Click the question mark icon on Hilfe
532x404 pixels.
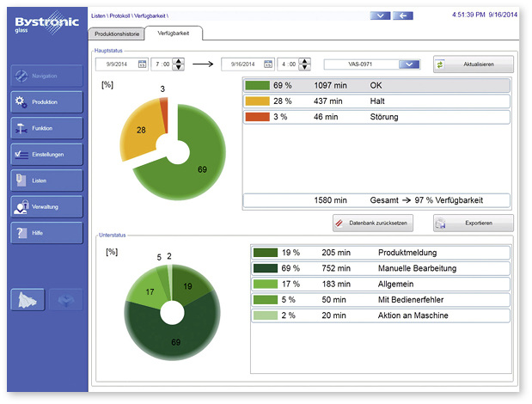pos(21,233)
